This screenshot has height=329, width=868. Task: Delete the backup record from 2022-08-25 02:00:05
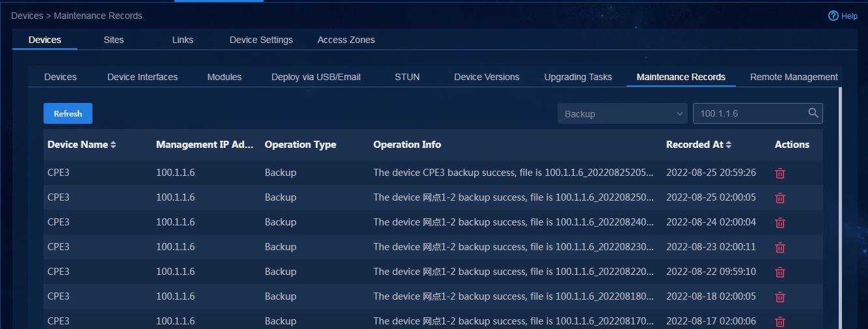780,198
